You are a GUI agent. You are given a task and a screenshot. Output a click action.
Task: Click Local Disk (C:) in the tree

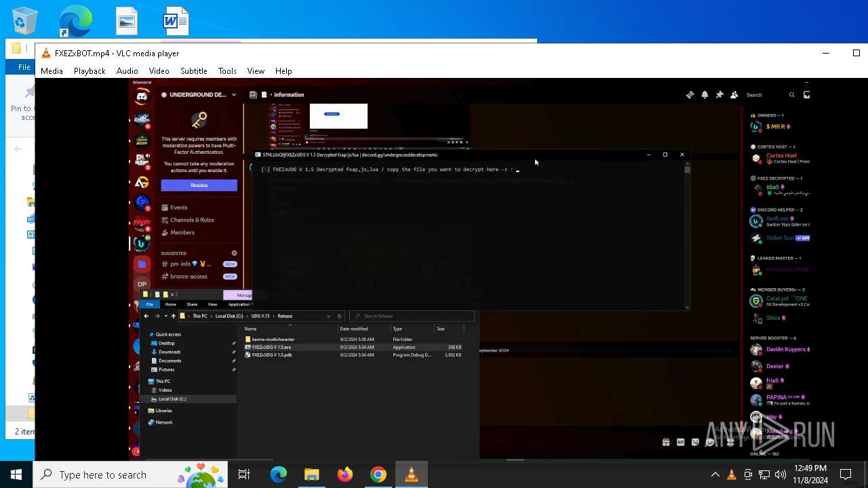[x=172, y=399]
